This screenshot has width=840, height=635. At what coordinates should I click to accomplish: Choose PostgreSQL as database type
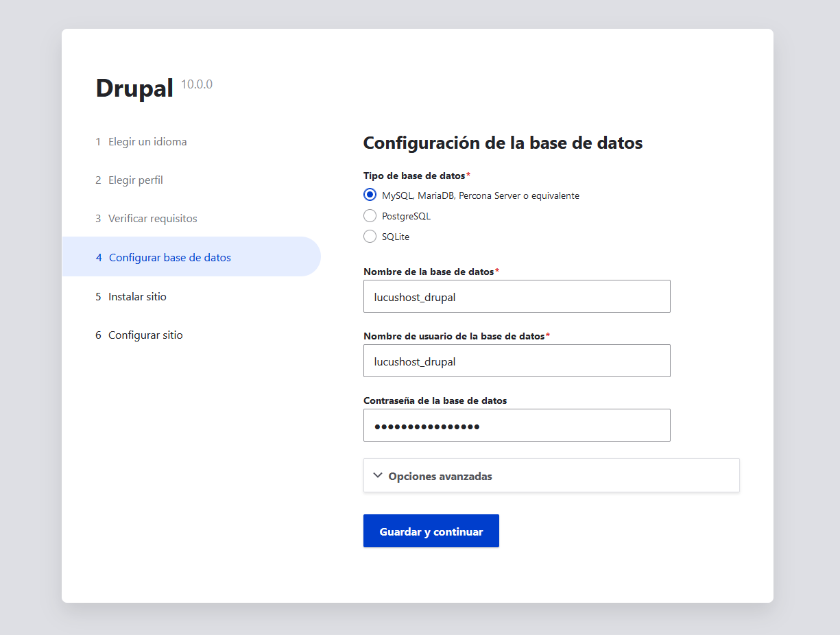(370, 216)
